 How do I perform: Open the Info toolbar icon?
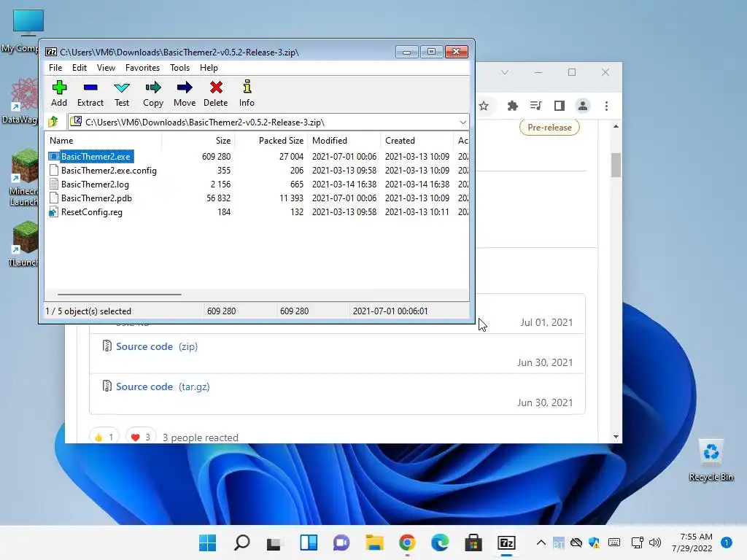click(247, 93)
